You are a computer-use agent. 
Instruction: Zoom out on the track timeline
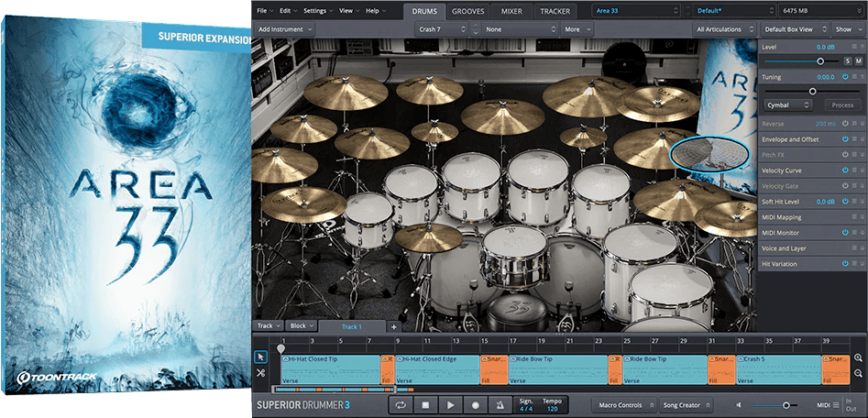coord(858,374)
